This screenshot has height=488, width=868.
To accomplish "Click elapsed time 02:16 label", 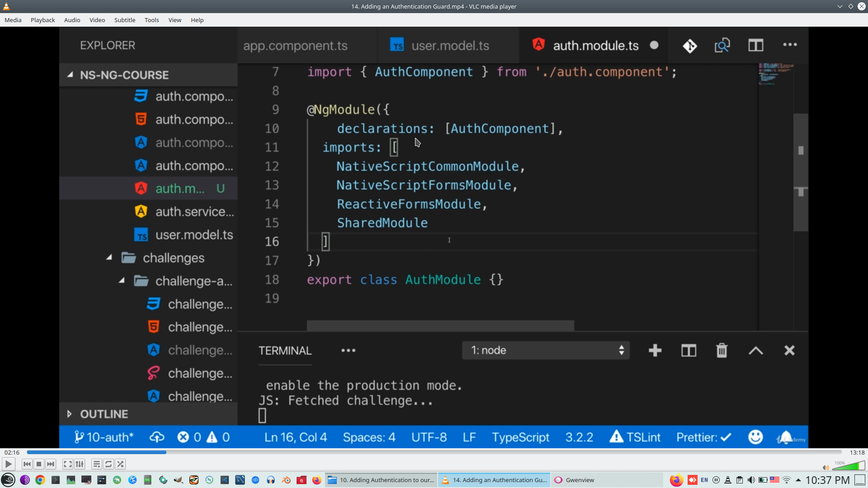I will (x=12, y=452).
